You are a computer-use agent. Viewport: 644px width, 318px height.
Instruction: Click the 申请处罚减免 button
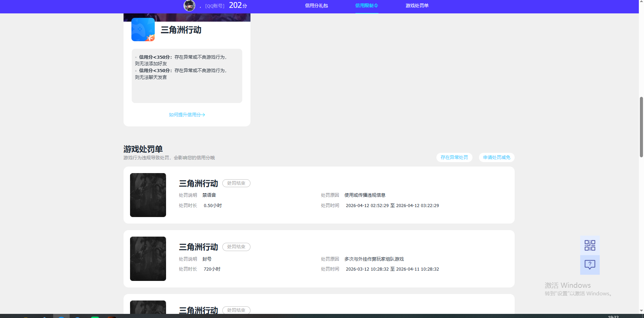[x=496, y=157]
